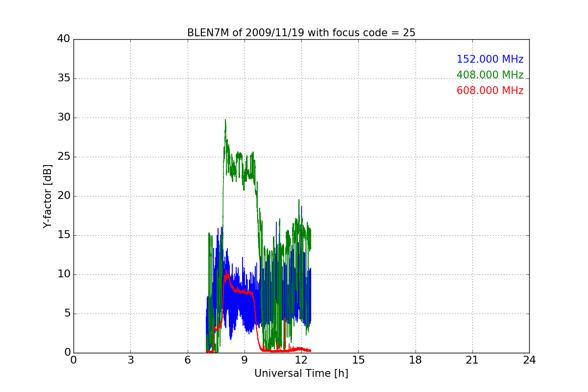
Task: Click the 408.000 MHz legend label
Action: 490,75
